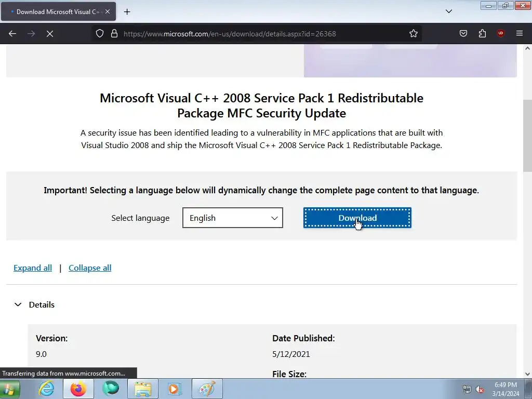Click the muted volume tray icon
The width and height of the screenshot is (532, 399).
point(480,390)
